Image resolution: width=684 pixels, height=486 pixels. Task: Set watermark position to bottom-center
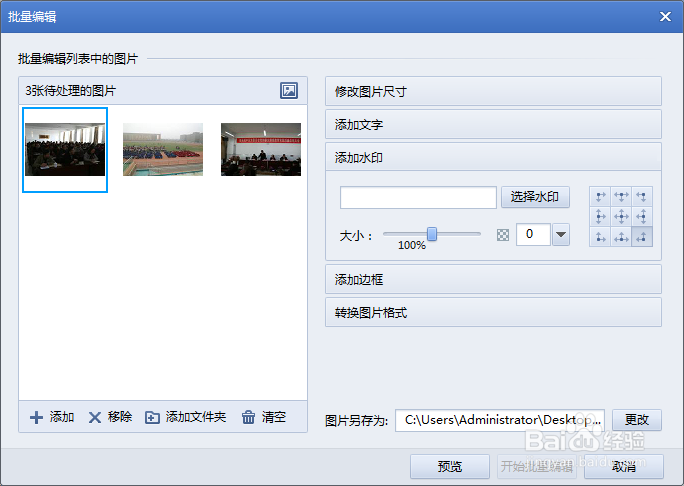click(621, 237)
